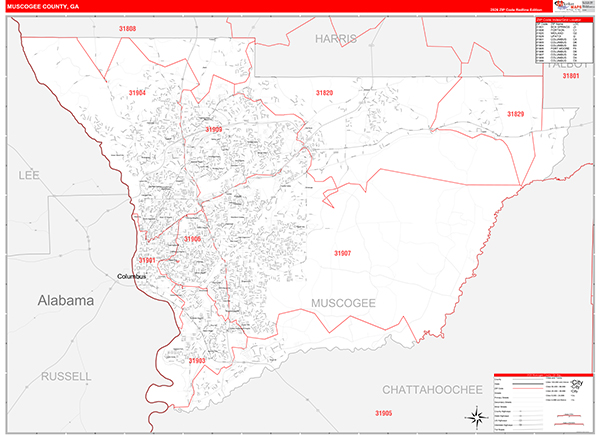
Task: Click the Columbus city label
Action: tap(132, 276)
